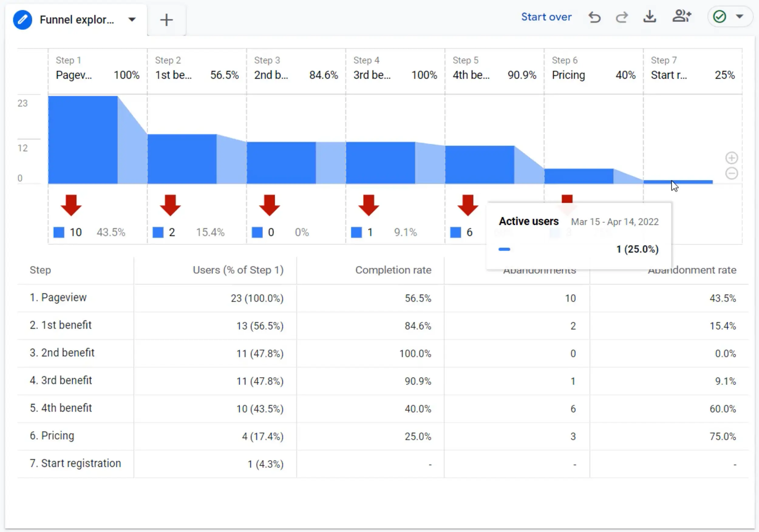
Task: Click the share exploration people icon
Action: tap(682, 16)
